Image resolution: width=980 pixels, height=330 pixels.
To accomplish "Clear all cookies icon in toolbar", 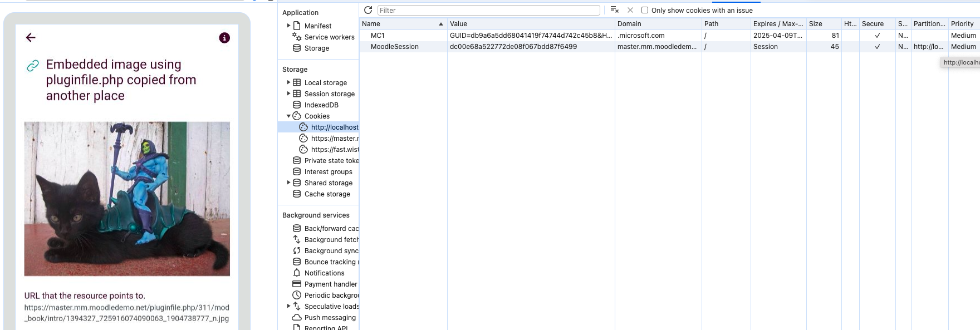I will click(x=615, y=10).
